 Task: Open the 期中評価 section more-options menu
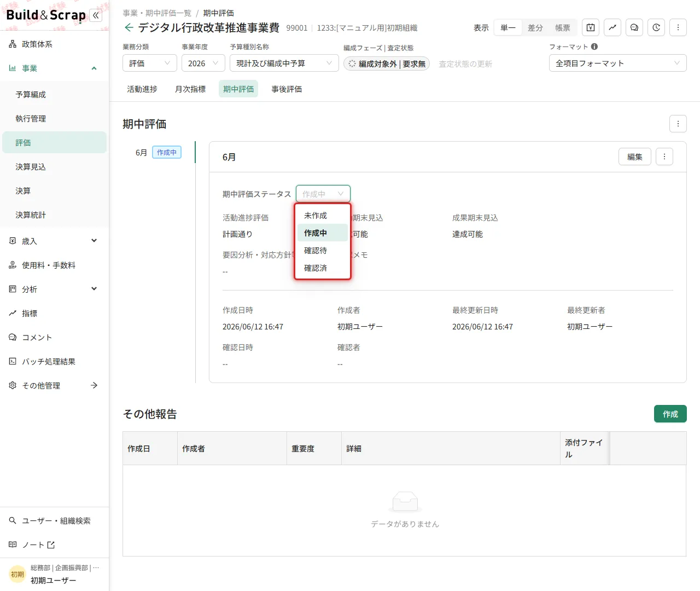pyautogui.click(x=678, y=124)
